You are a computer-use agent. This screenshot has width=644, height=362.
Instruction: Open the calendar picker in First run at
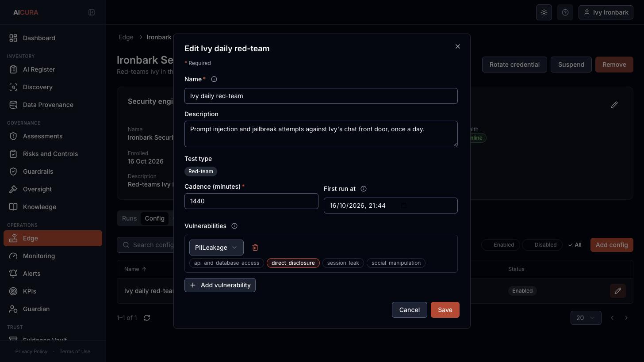click(x=403, y=206)
